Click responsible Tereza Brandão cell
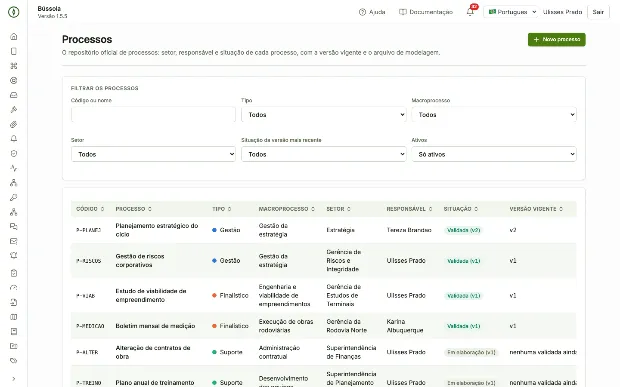Screen dimensions: 620x387 [x=409, y=230]
